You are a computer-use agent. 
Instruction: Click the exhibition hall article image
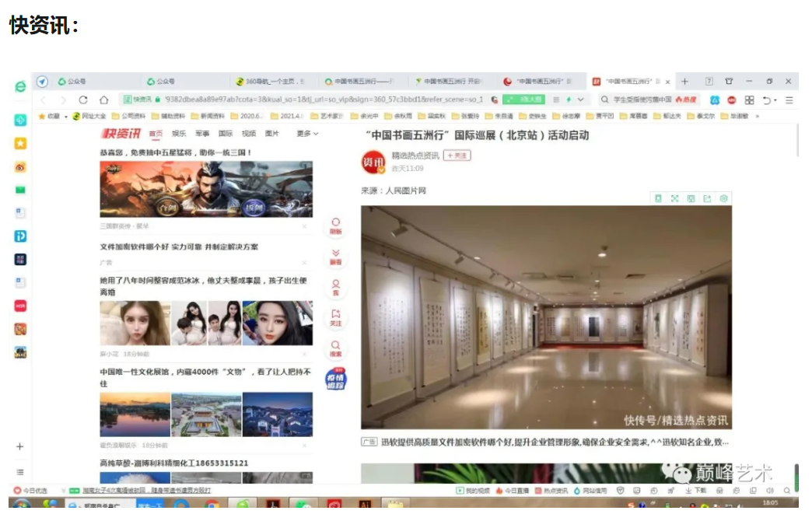[546, 317]
